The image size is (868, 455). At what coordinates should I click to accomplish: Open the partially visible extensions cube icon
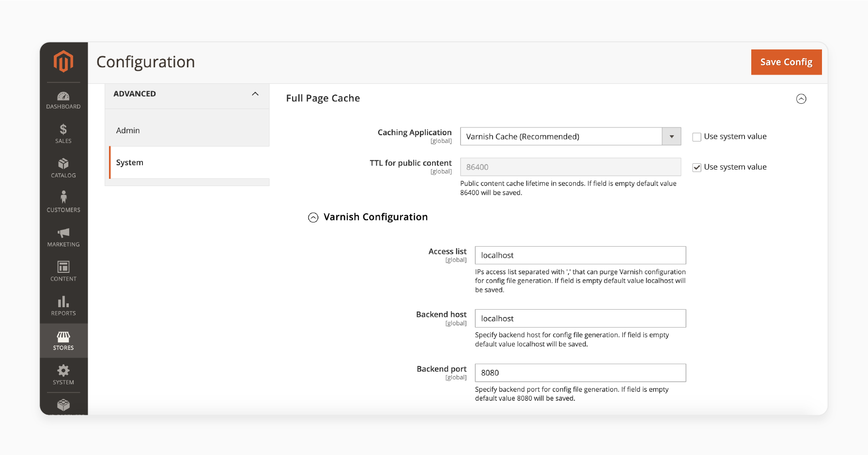[63, 405]
